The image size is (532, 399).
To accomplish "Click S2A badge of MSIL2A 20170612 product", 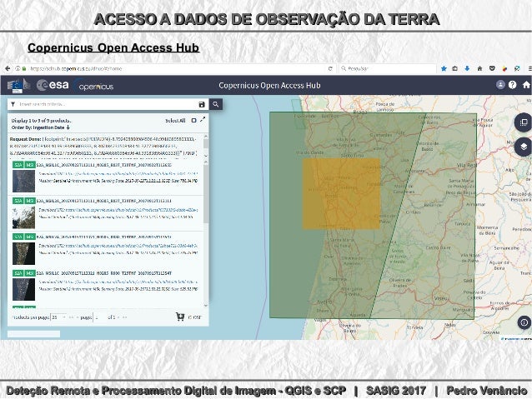I will 18,201.
